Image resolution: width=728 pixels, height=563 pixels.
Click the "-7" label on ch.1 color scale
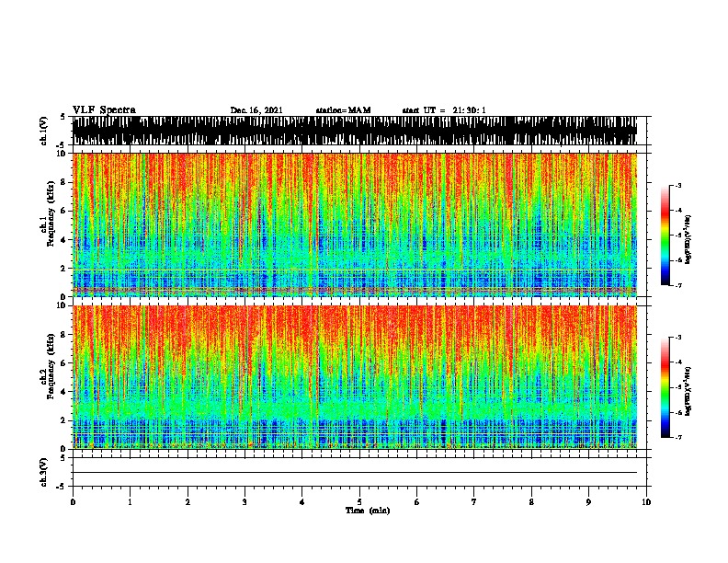coord(678,285)
